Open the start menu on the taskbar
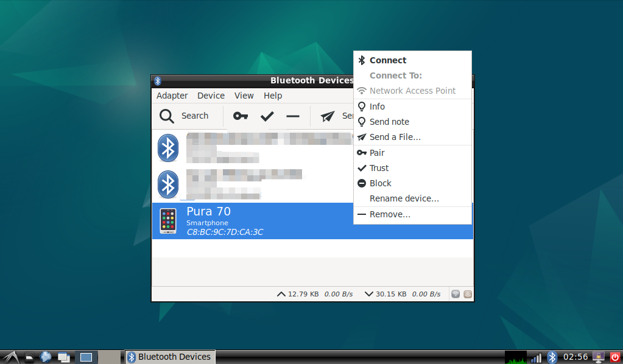623x364 pixels. (10, 357)
